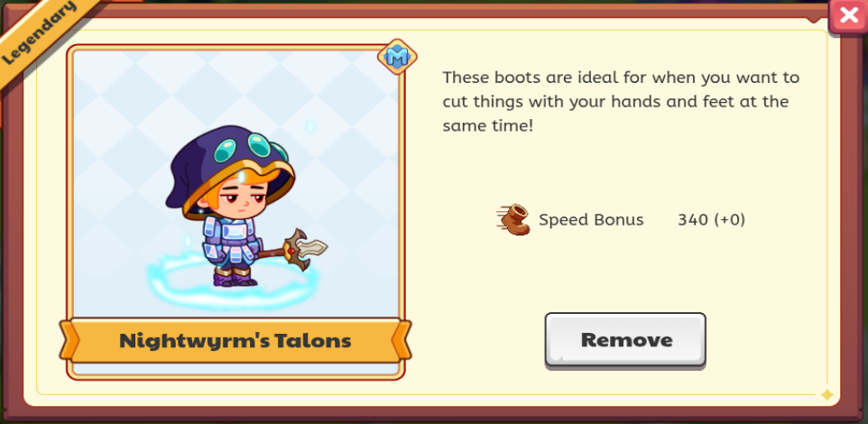
Task: Click the brown speed boot icon
Action: click(513, 220)
